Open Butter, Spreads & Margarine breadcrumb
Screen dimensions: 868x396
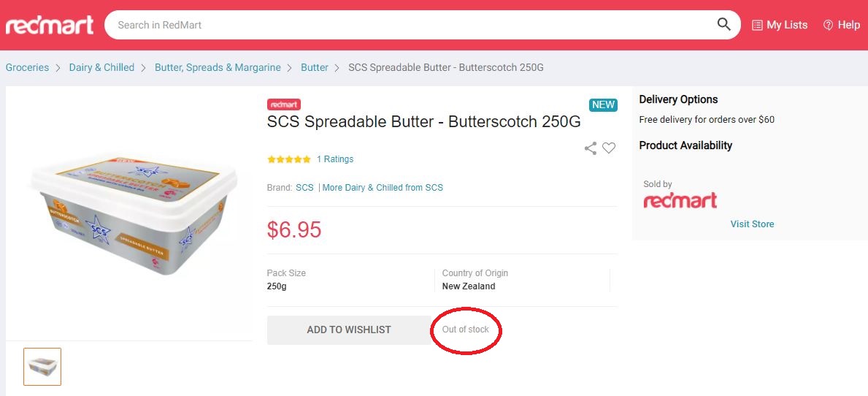[x=218, y=67]
